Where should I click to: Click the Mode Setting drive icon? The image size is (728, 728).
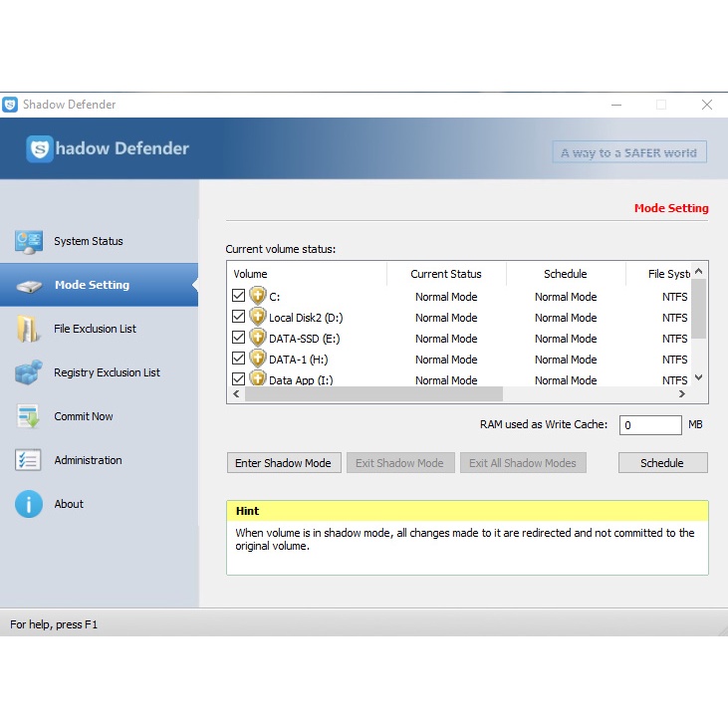click(28, 286)
